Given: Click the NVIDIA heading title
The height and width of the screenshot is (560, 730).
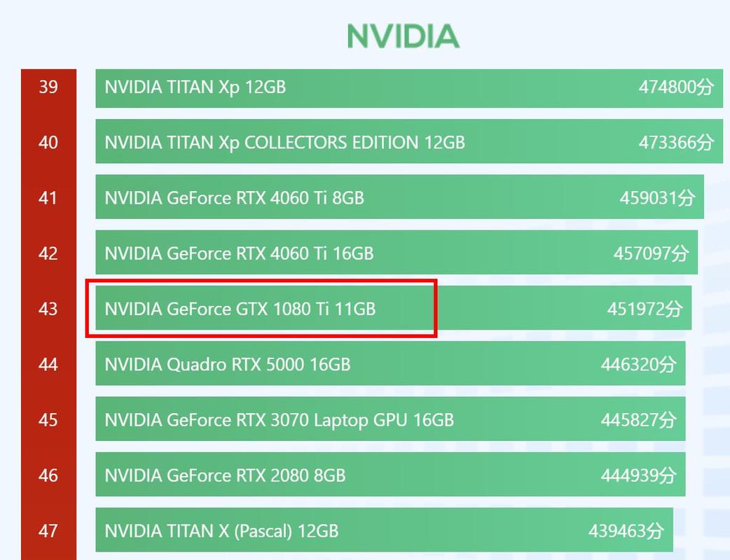Looking at the screenshot, I should [x=403, y=36].
